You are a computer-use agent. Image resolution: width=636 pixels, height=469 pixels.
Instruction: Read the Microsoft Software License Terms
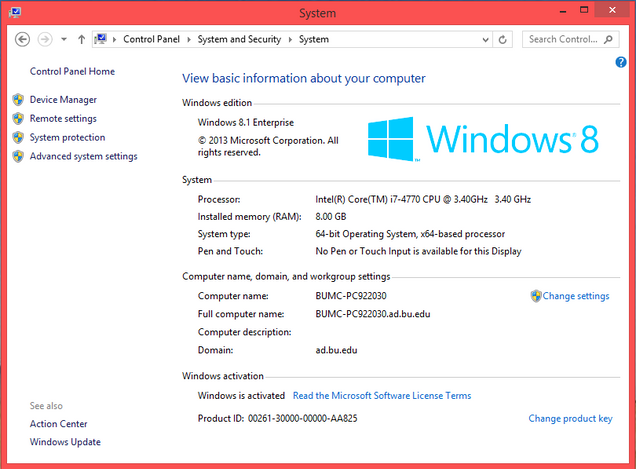pos(382,396)
